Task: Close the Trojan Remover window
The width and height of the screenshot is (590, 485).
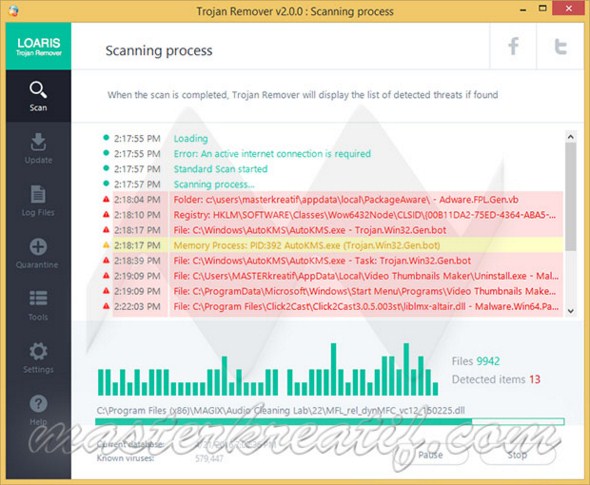Action: point(569,9)
